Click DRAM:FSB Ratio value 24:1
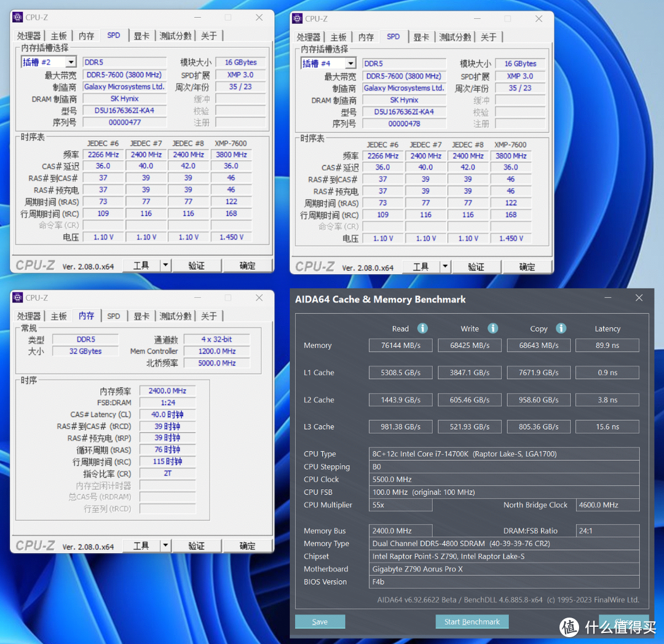 click(607, 530)
